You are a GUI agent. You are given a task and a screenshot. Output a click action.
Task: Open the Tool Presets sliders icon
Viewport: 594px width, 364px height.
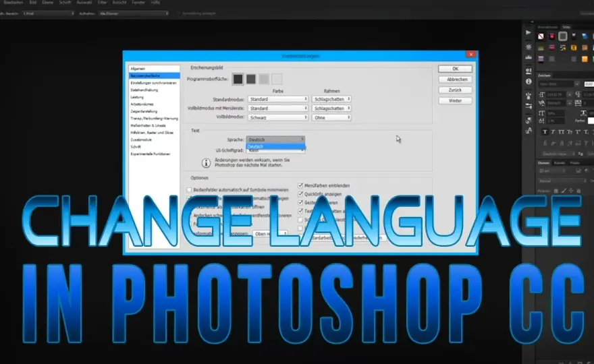point(529,107)
